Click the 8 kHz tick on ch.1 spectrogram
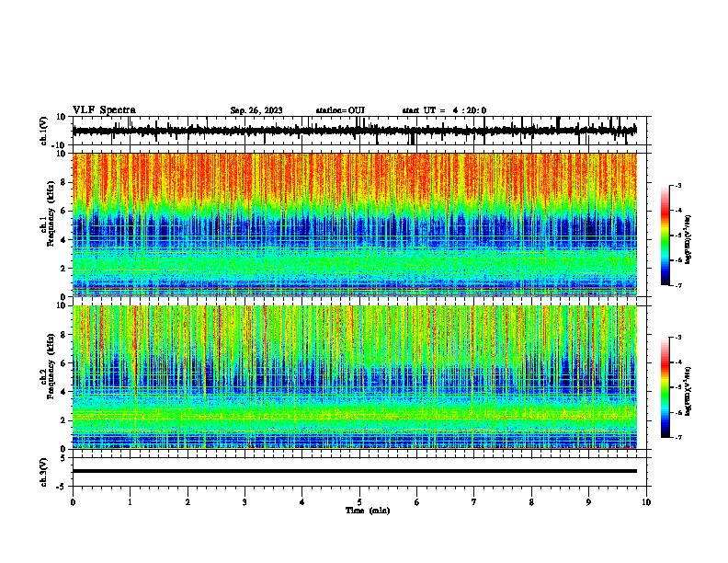This screenshot has width=728, height=563. tap(63, 182)
